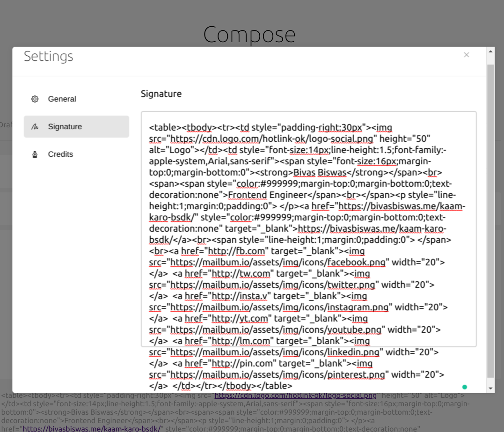Click the twitter.png URL in the signature code
This screenshot has width=504, height=432.
point(272,285)
